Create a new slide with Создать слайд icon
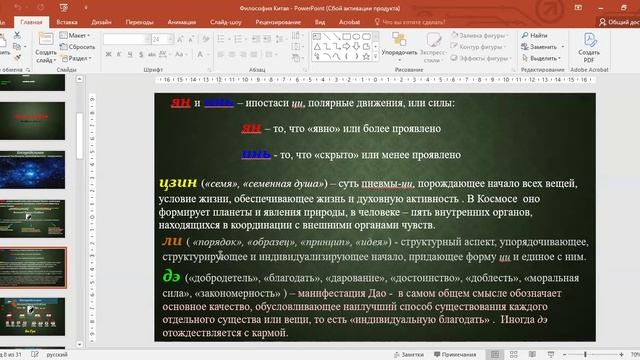The width and height of the screenshot is (640, 360). tap(46, 39)
